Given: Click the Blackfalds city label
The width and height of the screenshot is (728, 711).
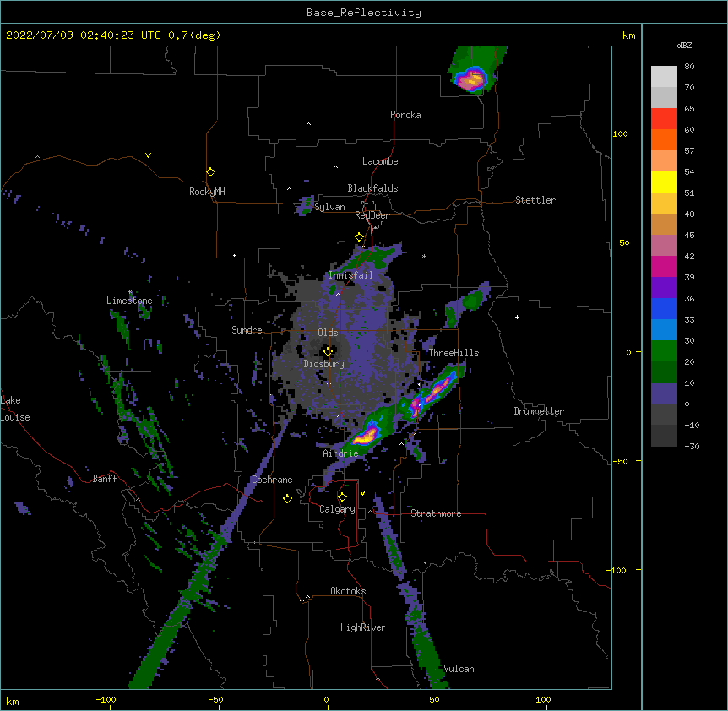Looking at the screenshot, I should click(x=372, y=188).
